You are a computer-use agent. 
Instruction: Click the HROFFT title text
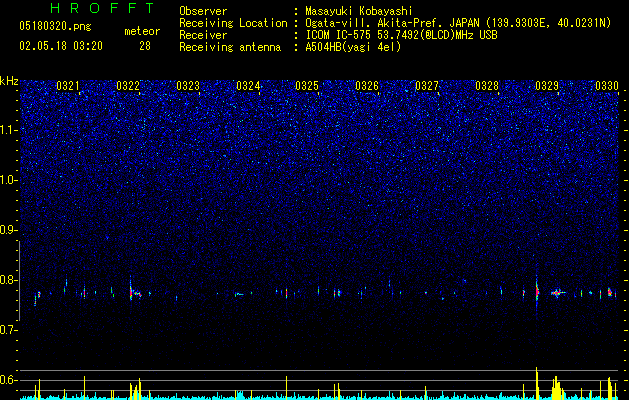(103, 7)
